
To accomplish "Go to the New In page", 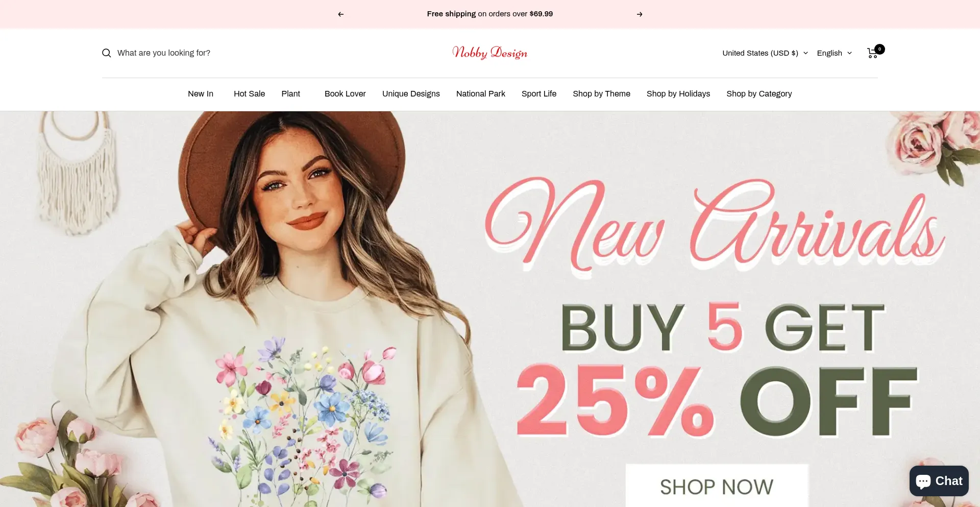I will (201, 94).
